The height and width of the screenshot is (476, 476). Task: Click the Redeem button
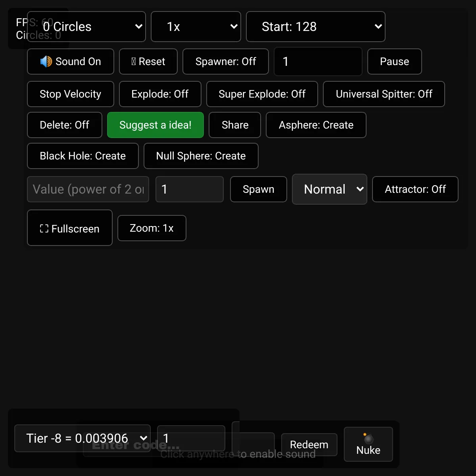309,445
